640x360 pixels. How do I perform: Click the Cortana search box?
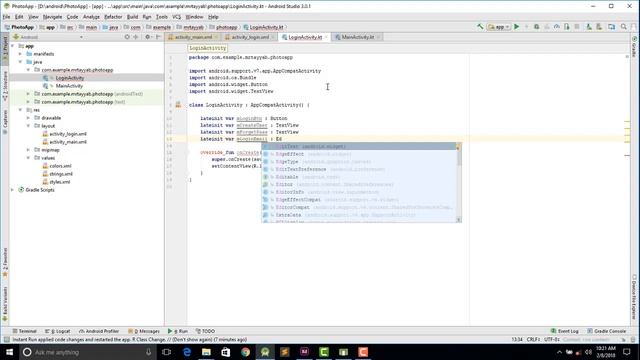(x=88, y=352)
